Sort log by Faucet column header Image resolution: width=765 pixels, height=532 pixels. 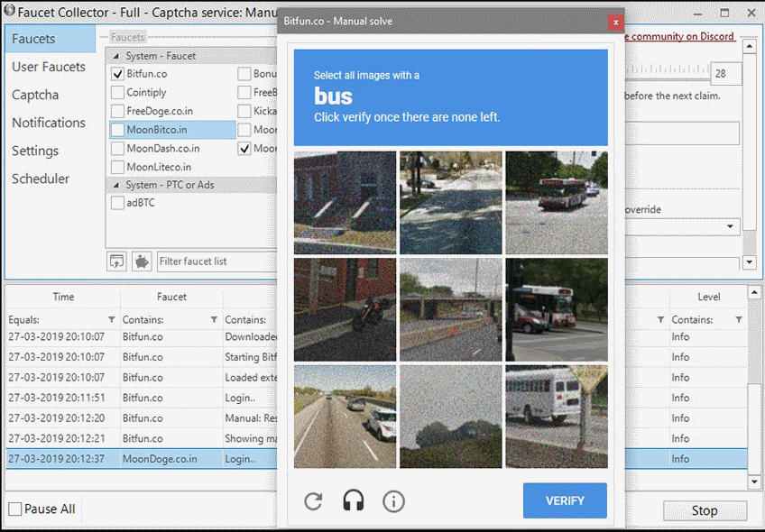point(171,297)
